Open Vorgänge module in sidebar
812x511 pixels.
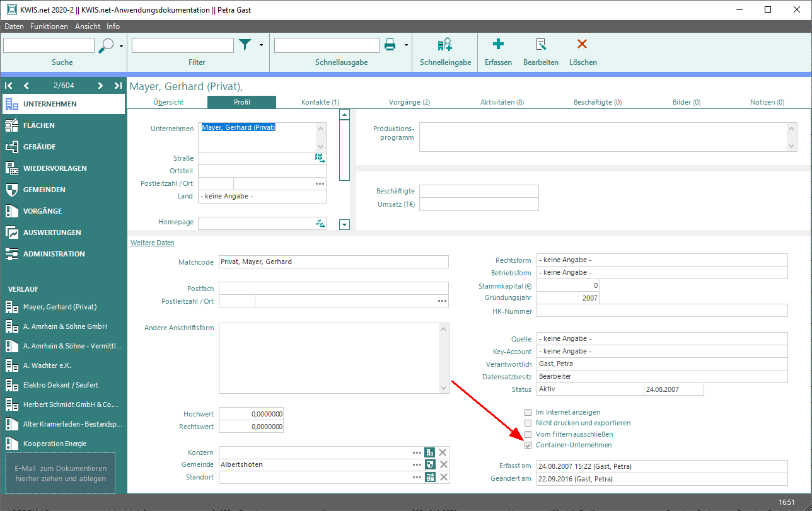pyautogui.click(x=63, y=211)
